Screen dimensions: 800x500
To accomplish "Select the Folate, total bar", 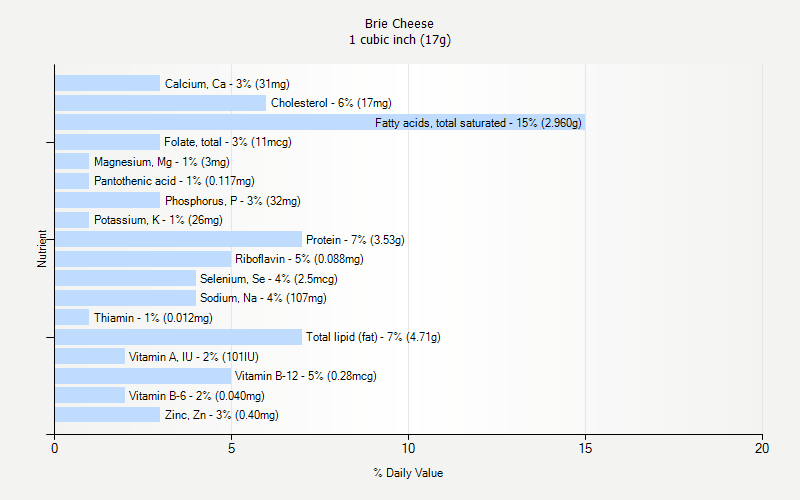I will 108,142.
